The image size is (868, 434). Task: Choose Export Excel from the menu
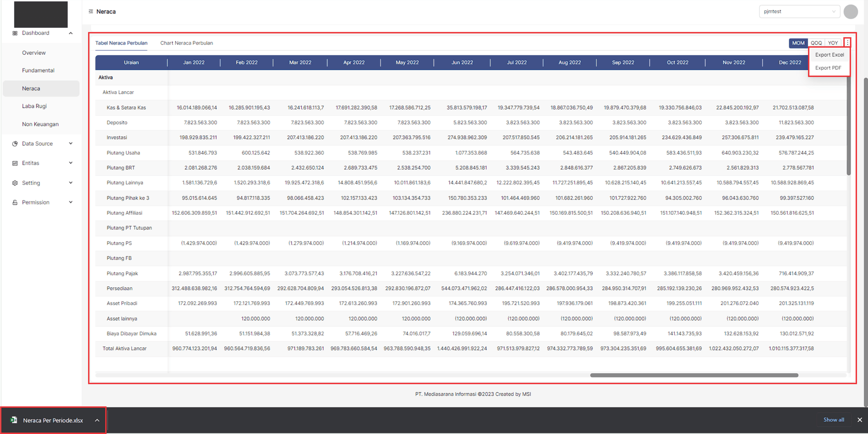(x=829, y=55)
